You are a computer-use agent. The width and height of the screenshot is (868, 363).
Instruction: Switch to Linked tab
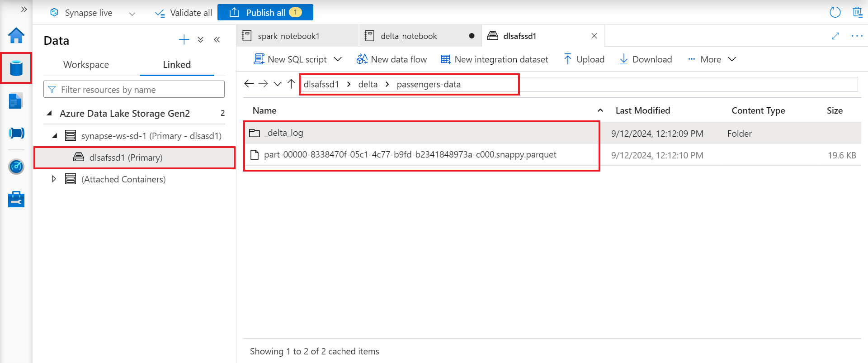(177, 65)
